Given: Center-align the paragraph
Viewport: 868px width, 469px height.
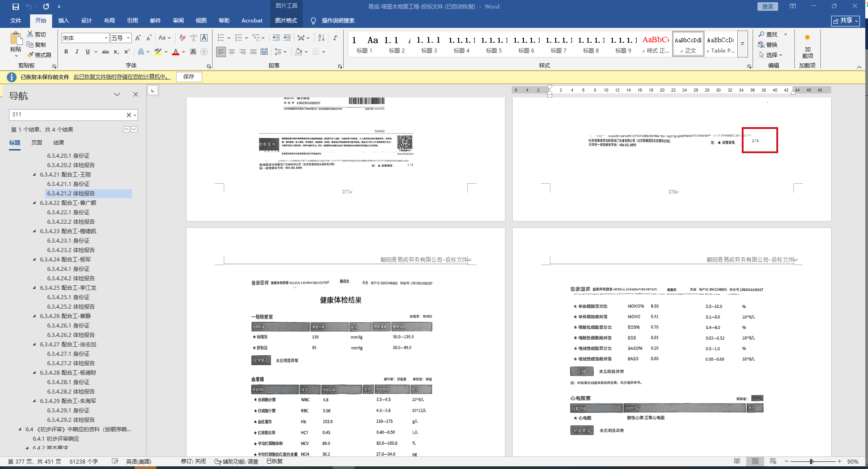Looking at the screenshot, I should tap(232, 52).
